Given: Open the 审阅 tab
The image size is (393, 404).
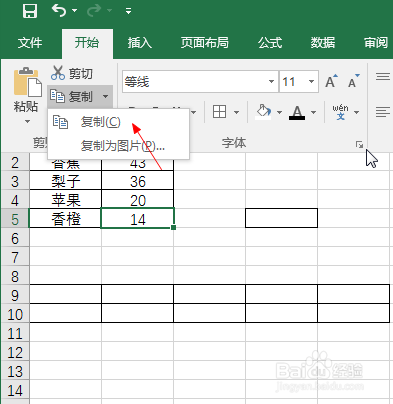Looking at the screenshot, I should coord(376,43).
